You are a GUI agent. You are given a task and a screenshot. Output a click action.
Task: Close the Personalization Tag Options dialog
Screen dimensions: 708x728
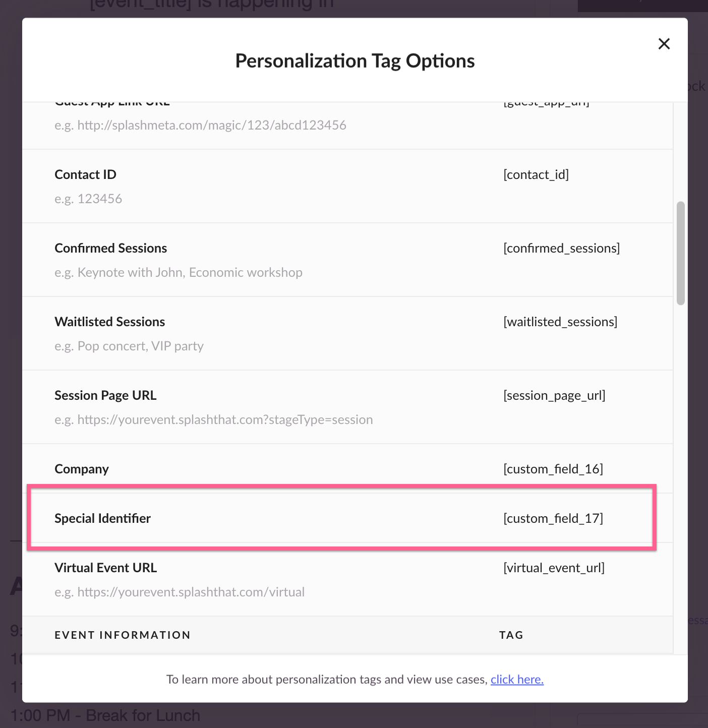point(664,44)
